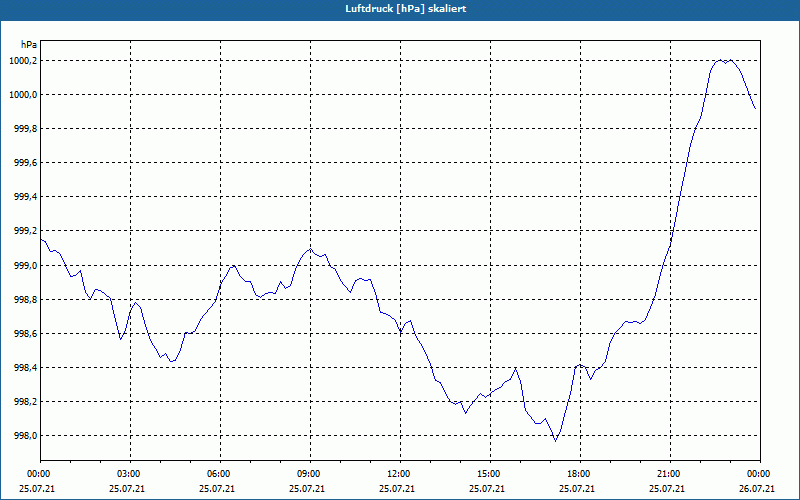Select the 18:00 time label

pyautogui.click(x=577, y=474)
